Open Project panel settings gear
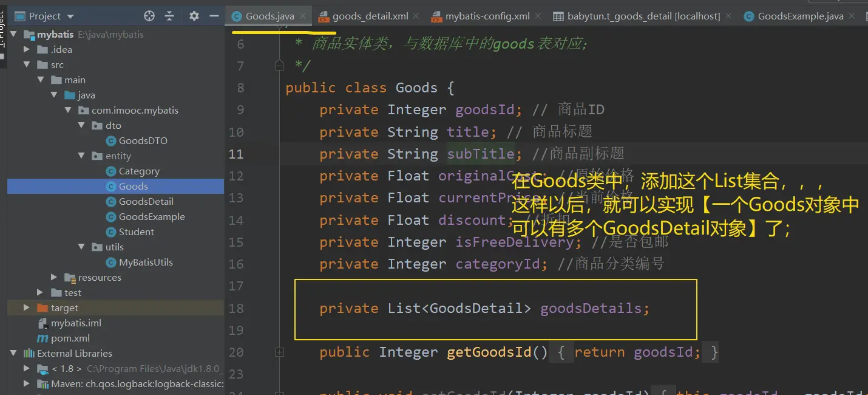The image size is (868, 395). [x=194, y=16]
